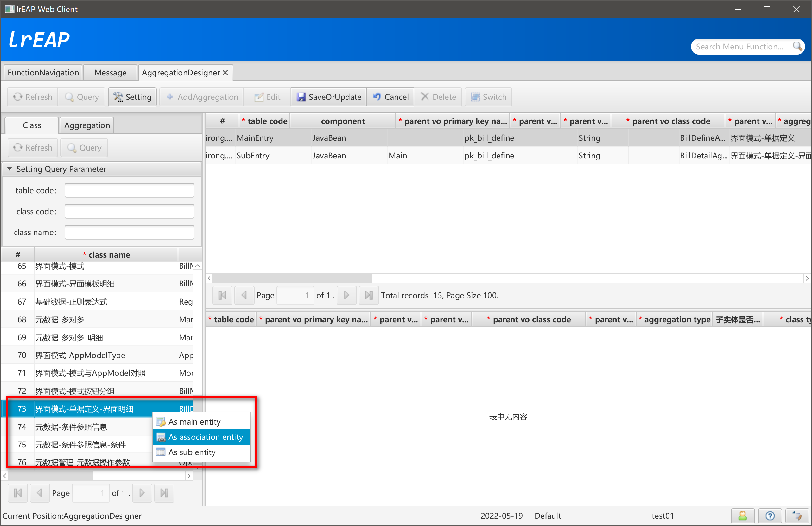
Task: Select row 70 界面模式-AppModelType
Action: [x=97, y=355]
